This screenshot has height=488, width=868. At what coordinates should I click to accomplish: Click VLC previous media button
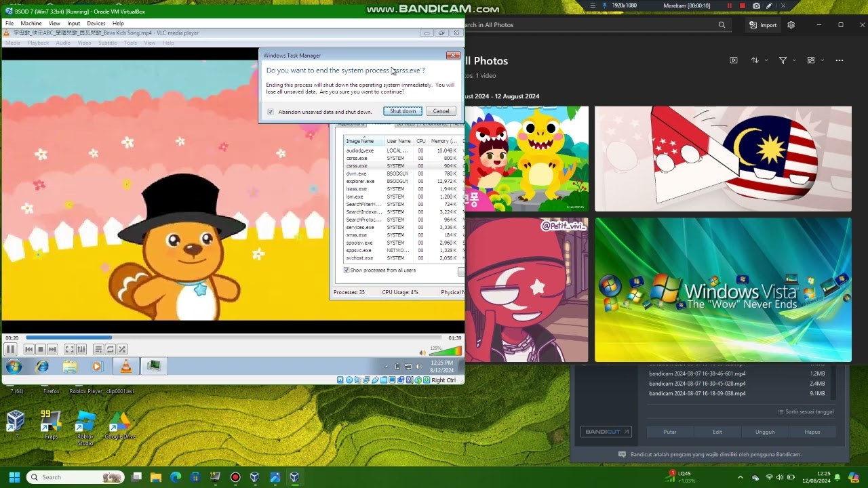pyautogui.click(x=28, y=349)
